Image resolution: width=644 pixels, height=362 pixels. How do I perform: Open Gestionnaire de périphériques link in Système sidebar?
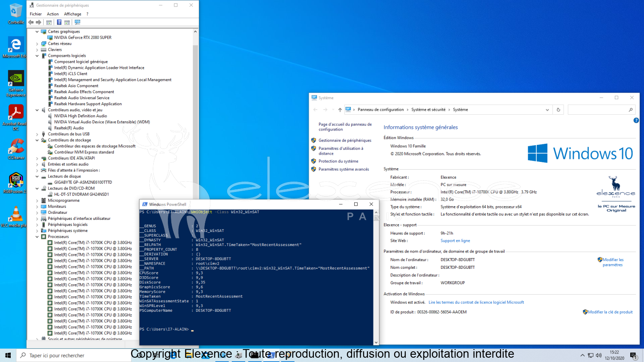tap(345, 140)
